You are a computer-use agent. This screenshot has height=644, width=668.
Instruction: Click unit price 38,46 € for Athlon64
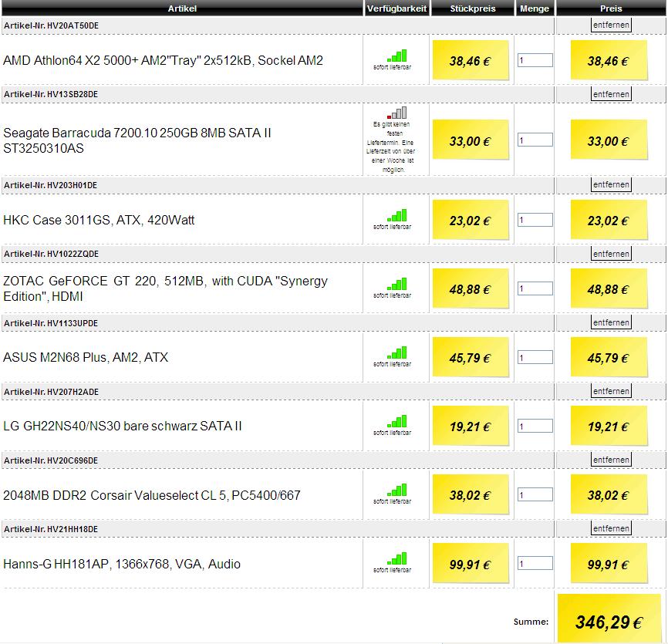tap(471, 61)
